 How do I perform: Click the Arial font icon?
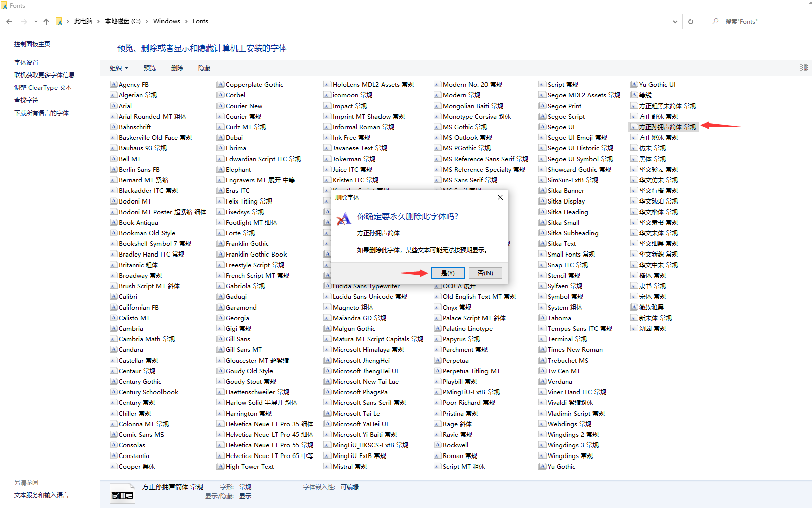click(114, 106)
